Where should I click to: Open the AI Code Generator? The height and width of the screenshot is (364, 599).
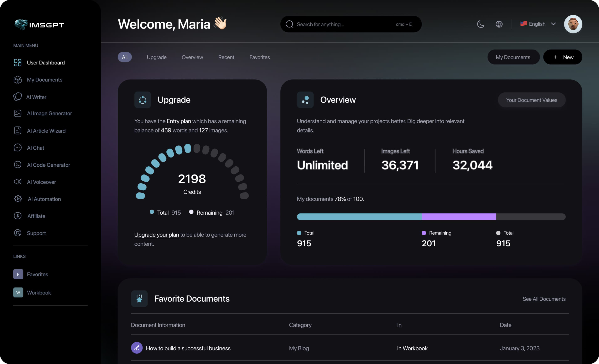tap(49, 165)
